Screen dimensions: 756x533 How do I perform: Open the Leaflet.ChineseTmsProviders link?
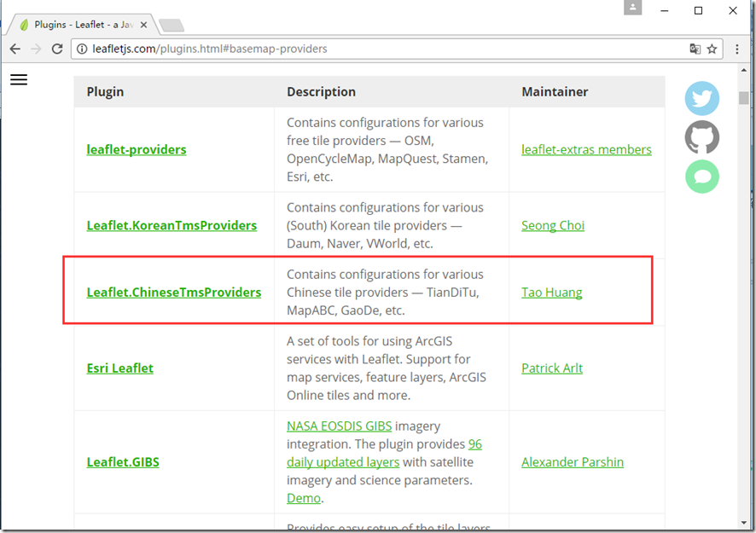[x=174, y=292]
